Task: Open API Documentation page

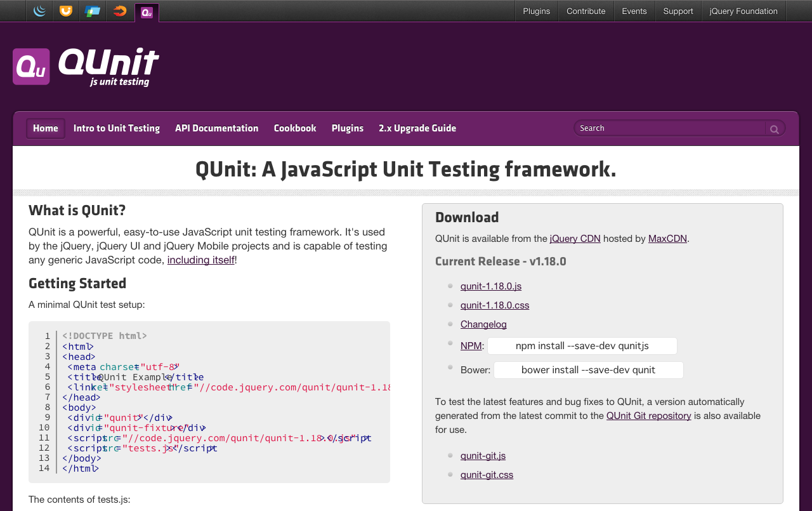Action: click(x=217, y=128)
